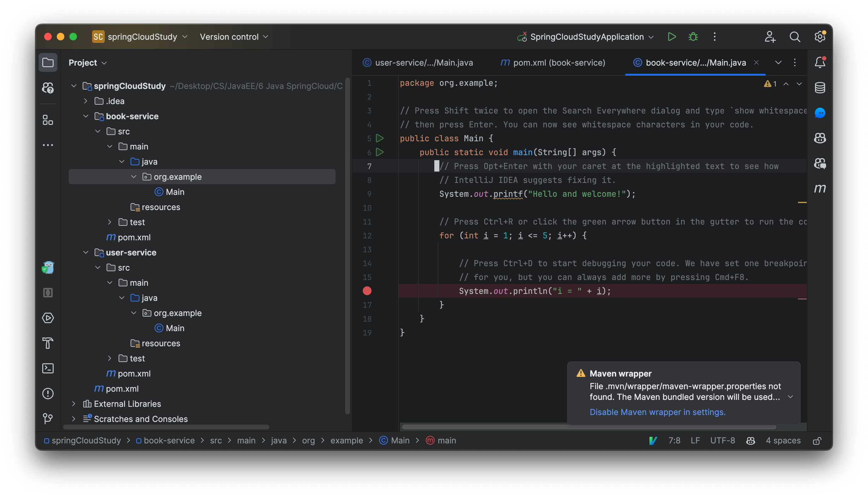Show notifications via the bell icon
This screenshot has height=497, width=868.
tap(820, 62)
